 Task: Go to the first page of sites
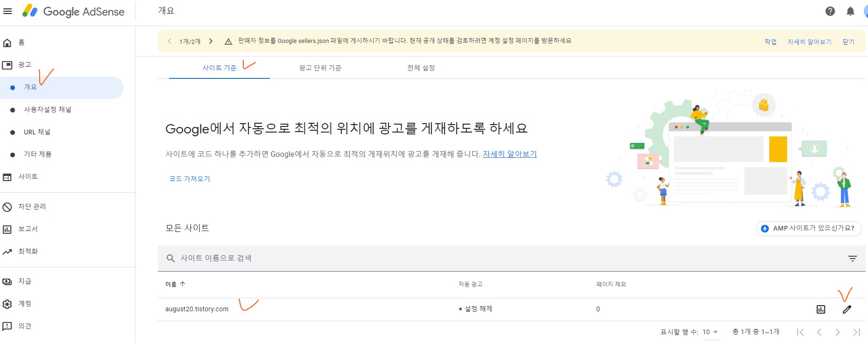800,332
